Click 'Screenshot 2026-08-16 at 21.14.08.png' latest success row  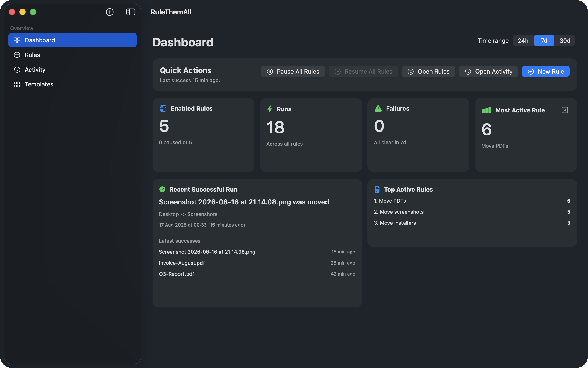click(x=257, y=252)
